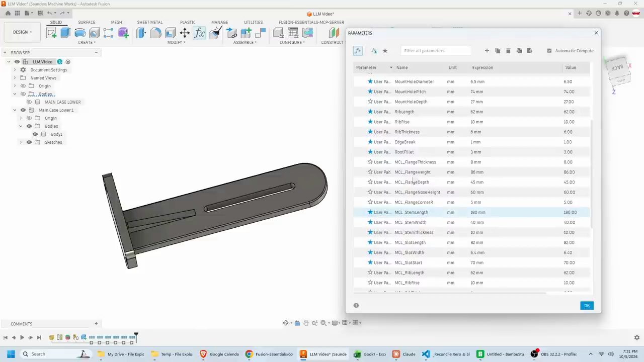
Task: Click the Pan hand icon
Action: 305,323
